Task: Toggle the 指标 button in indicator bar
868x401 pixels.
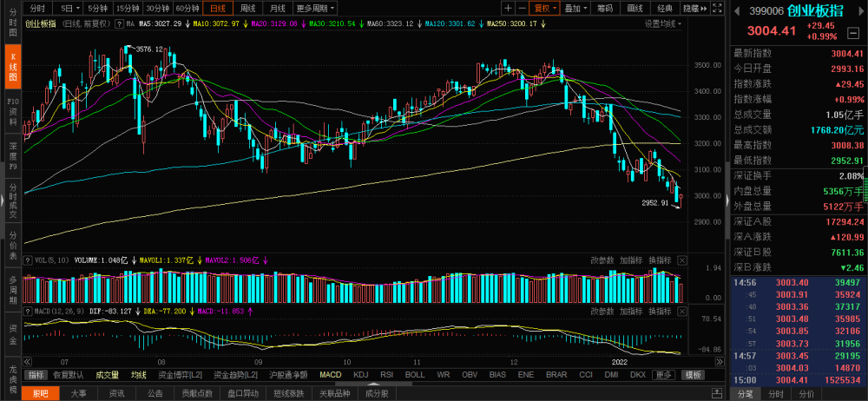Action: [36, 375]
